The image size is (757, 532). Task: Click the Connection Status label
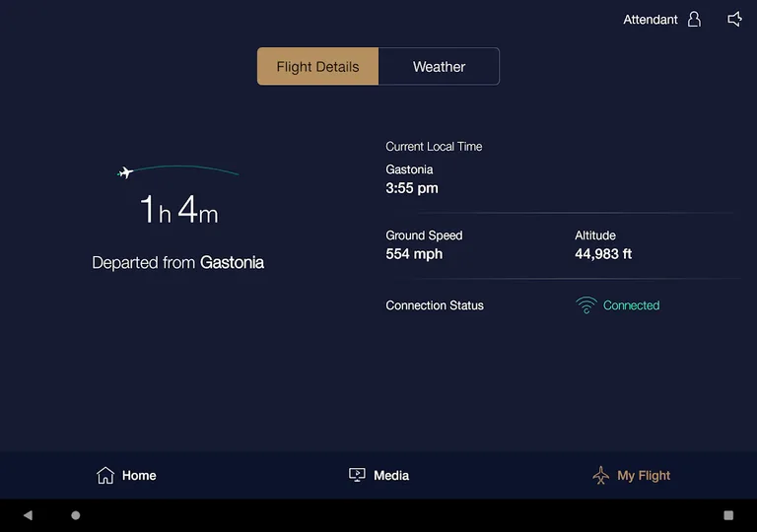(435, 305)
